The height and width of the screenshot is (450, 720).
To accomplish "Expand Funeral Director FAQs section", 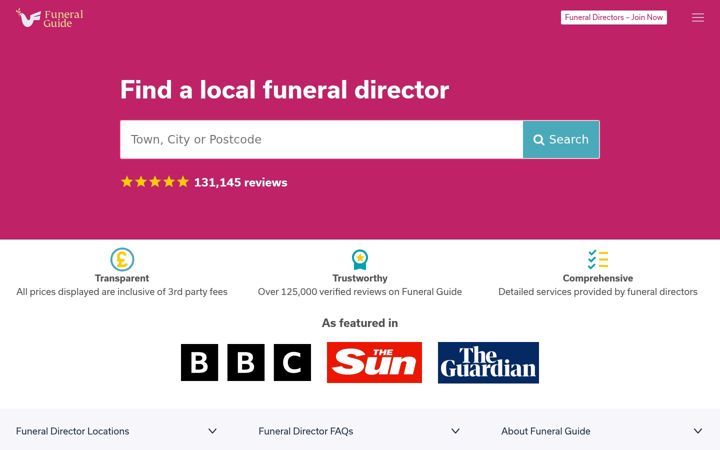I will (359, 431).
